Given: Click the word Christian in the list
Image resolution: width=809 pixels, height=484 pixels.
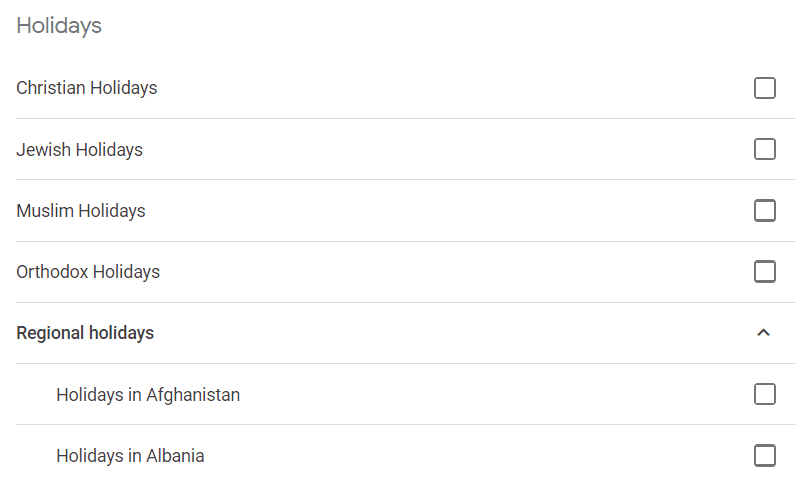Looking at the screenshot, I should pos(51,88).
